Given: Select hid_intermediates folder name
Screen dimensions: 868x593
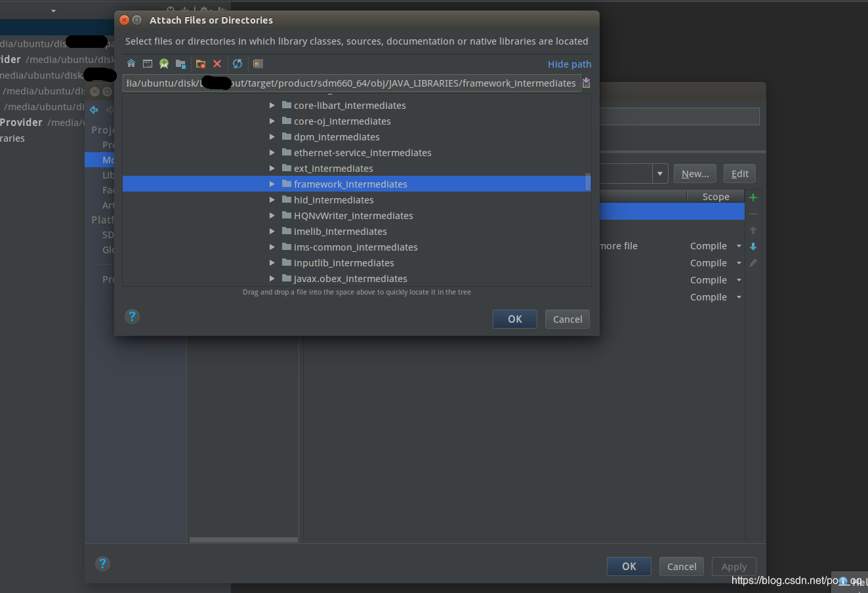Looking at the screenshot, I should 334,199.
